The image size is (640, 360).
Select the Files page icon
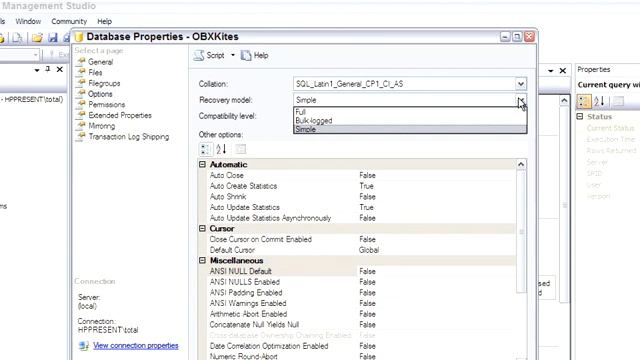tap(81, 72)
